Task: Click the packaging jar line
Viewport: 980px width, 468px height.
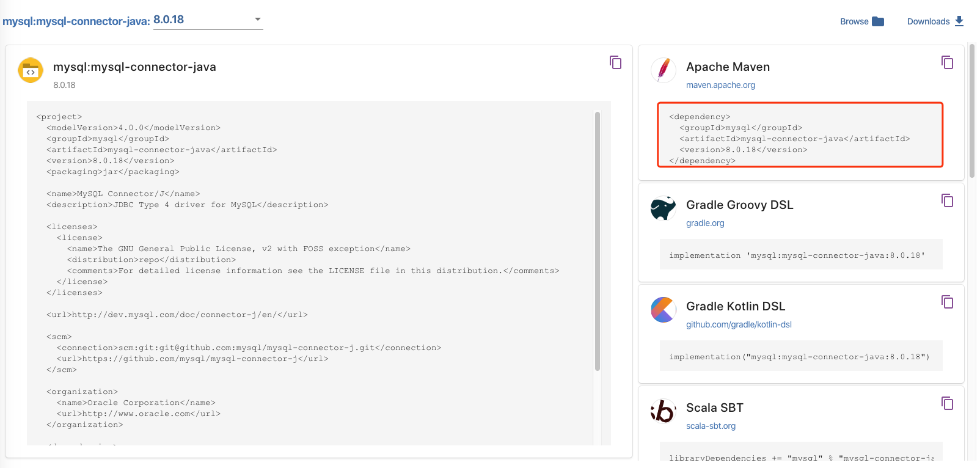Action: click(x=113, y=172)
